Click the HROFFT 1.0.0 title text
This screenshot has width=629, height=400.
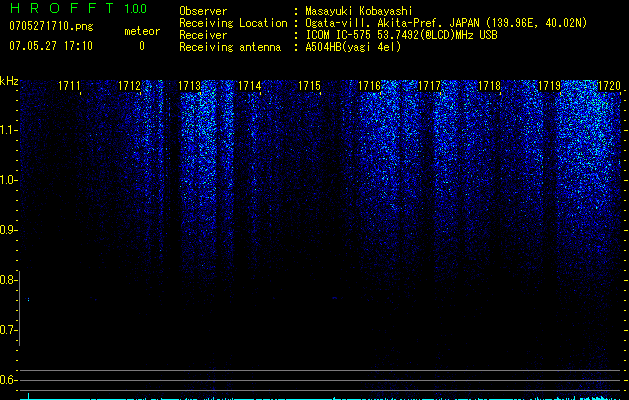[x=78, y=8]
